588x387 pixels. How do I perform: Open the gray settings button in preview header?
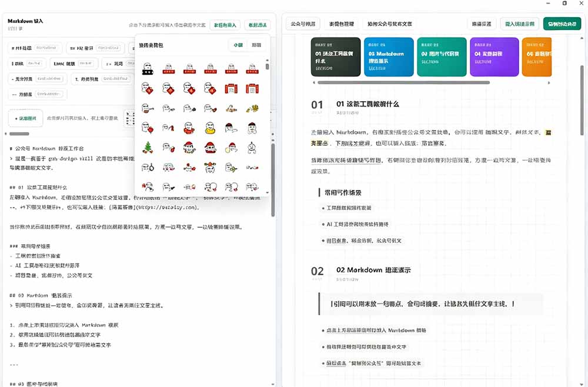(x=482, y=24)
